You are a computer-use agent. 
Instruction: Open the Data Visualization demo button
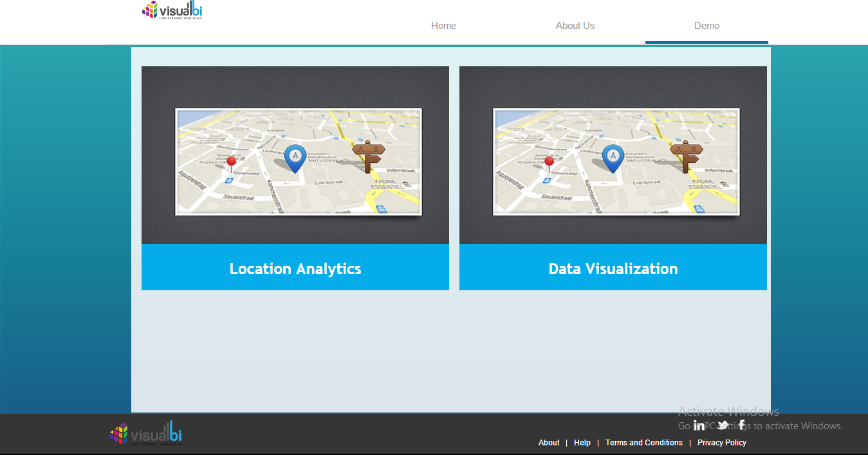613,268
